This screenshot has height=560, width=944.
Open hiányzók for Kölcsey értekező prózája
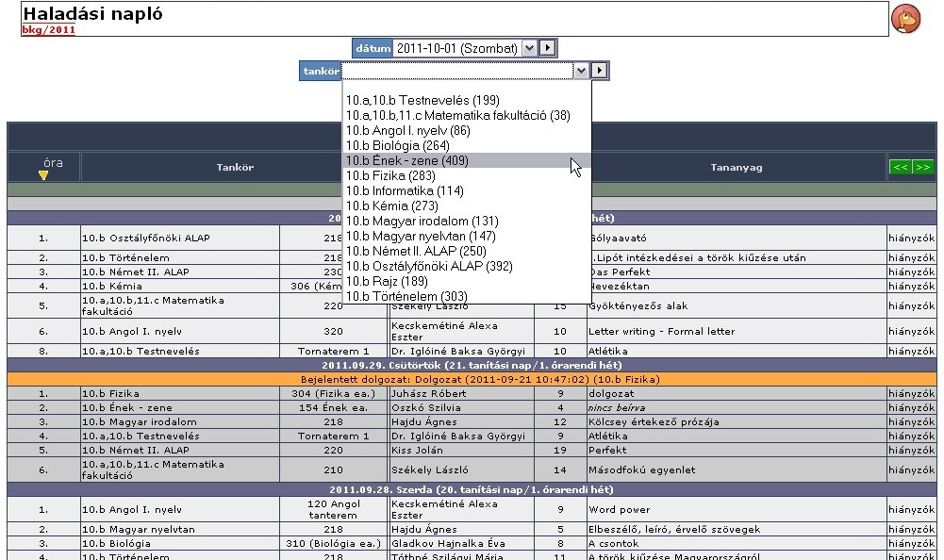pos(912,421)
